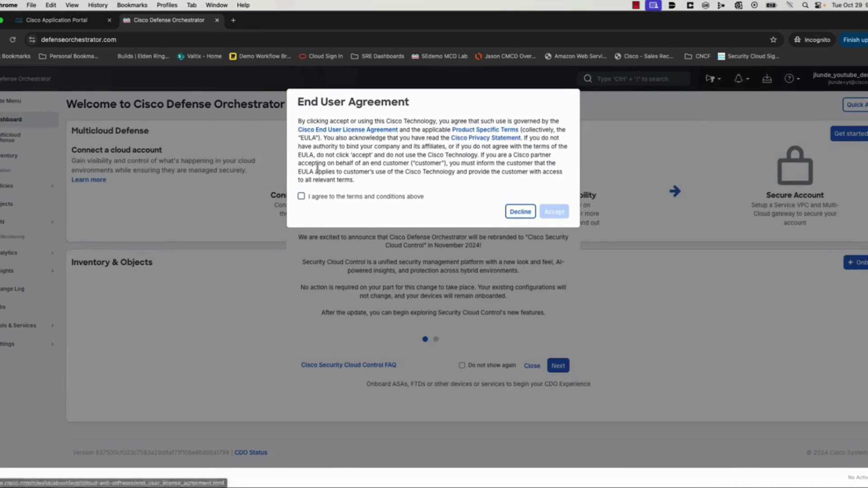Click the Next button in the announcement
Image resolution: width=868 pixels, height=488 pixels.
coord(558,366)
